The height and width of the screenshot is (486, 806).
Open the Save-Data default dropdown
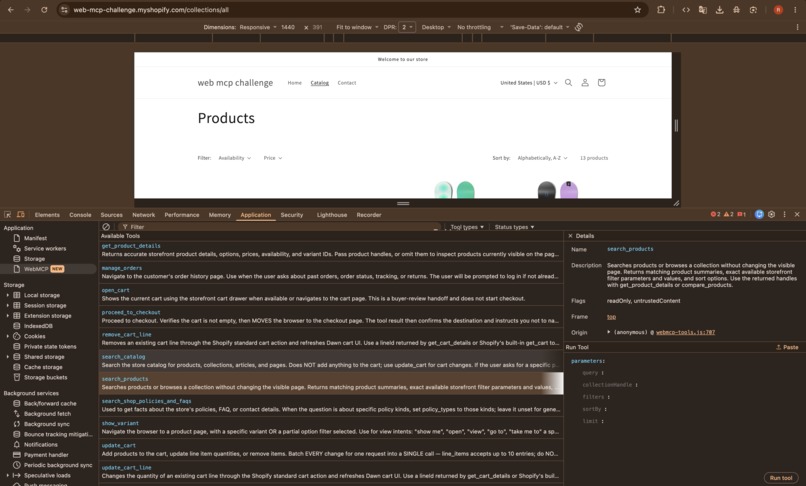(539, 27)
